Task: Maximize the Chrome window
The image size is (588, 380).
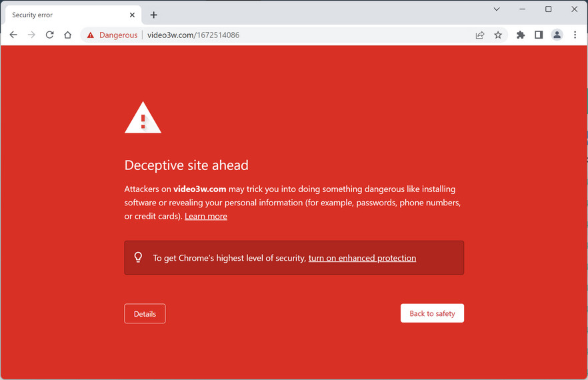Action: [548, 9]
